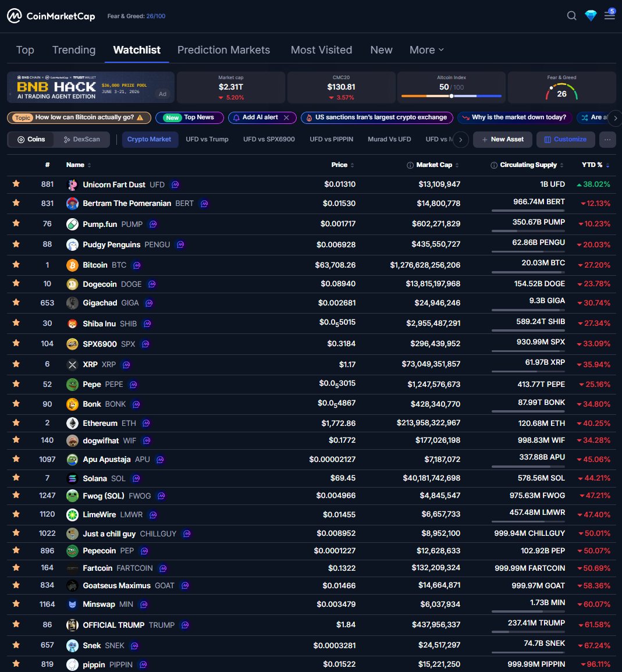Image resolution: width=622 pixels, height=672 pixels.
Task: Click the LimeWire logo icon
Action: (x=73, y=515)
